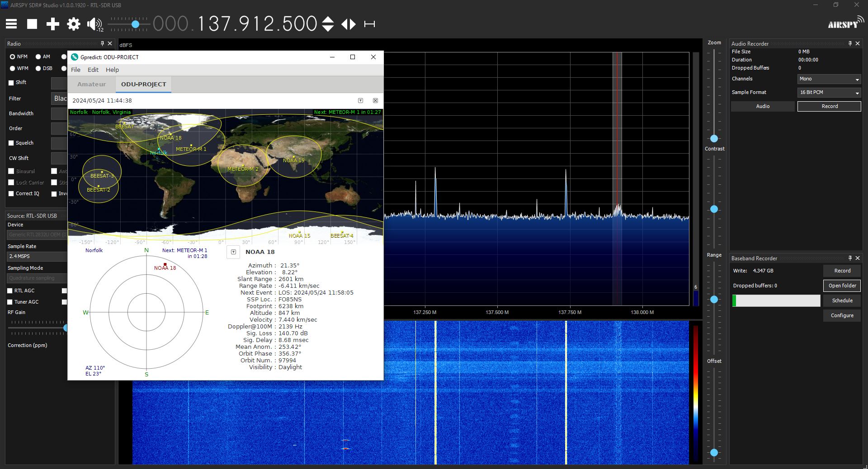Open the Channels Mono dropdown
The image size is (868, 469).
tap(829, 79)
